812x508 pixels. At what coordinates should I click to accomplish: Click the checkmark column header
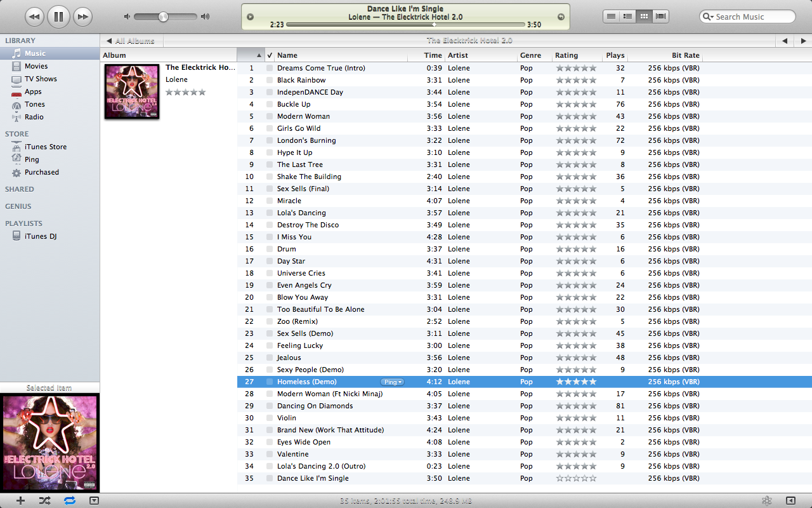[270, 55]
